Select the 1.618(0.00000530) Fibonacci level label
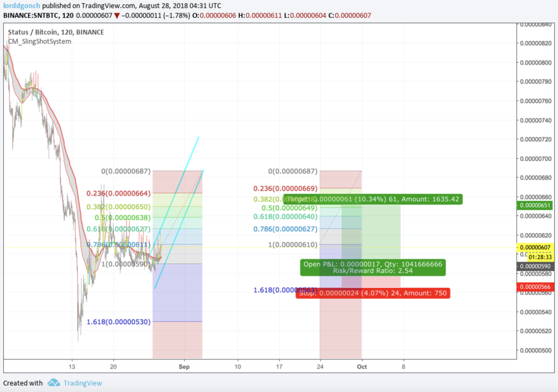The image size is (558, 392). click(x=118, y=322)
